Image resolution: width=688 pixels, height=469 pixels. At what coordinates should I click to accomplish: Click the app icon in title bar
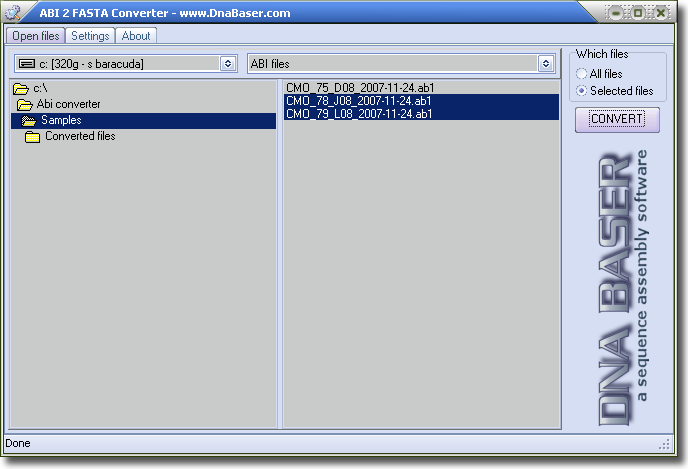pos(12,13)
